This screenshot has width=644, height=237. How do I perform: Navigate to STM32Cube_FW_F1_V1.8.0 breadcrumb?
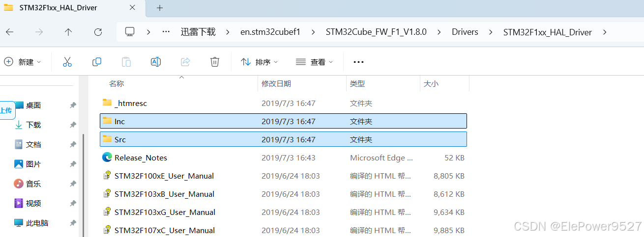pyautogui.click(x=376, y=32)
